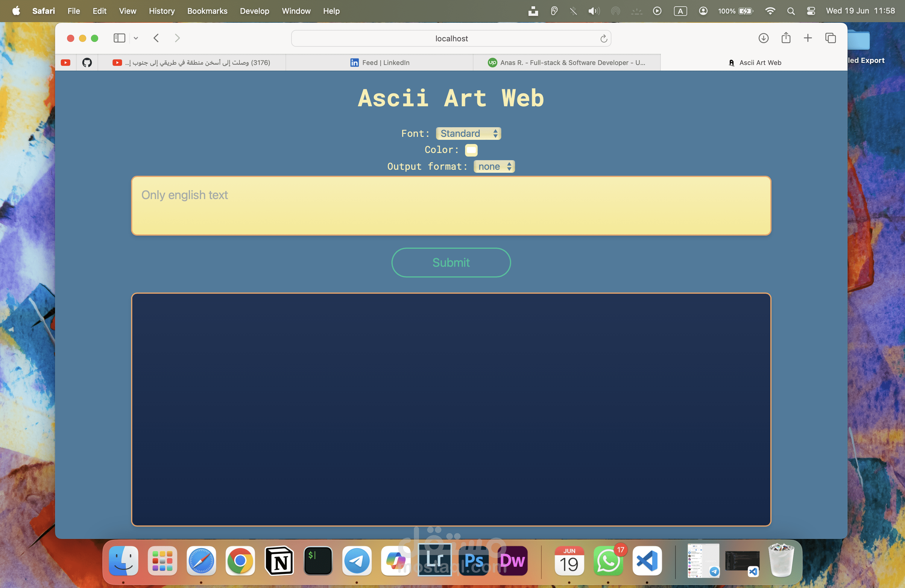
Task: Show the tab overview icon
Action: coord(830,38)
